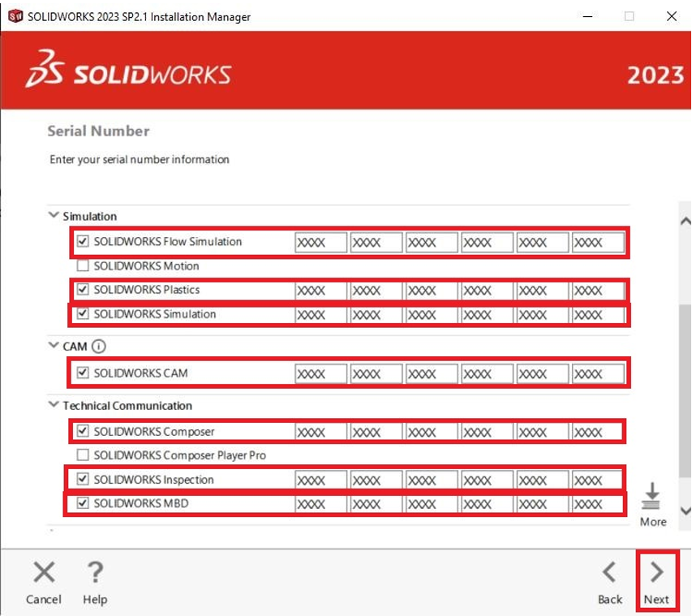Click the CAM info icon
Screen dimensions: 692x616
(99, 347)
